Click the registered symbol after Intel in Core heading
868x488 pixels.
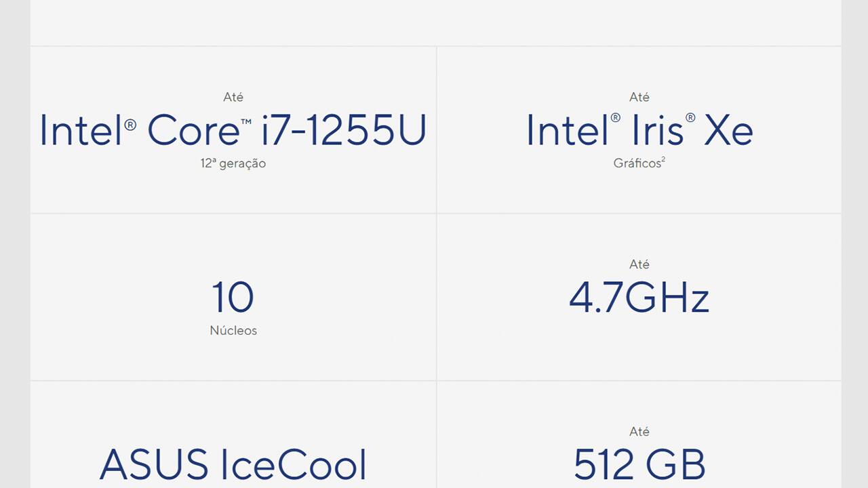pos(130,123)
